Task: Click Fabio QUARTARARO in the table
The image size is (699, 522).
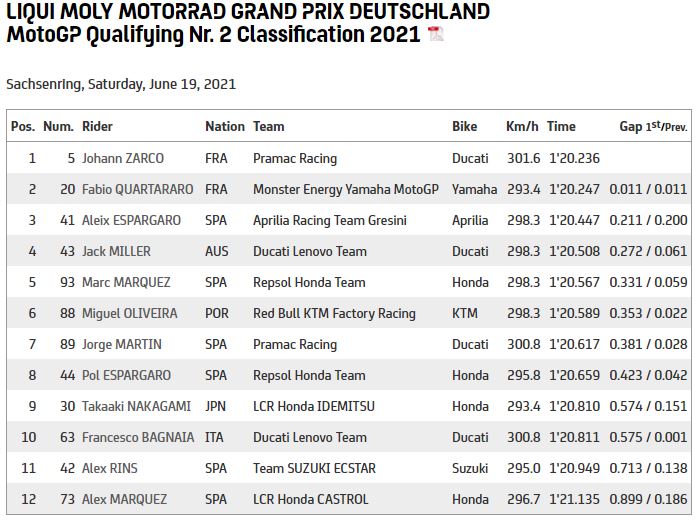Action: click(x=135, y=189)
